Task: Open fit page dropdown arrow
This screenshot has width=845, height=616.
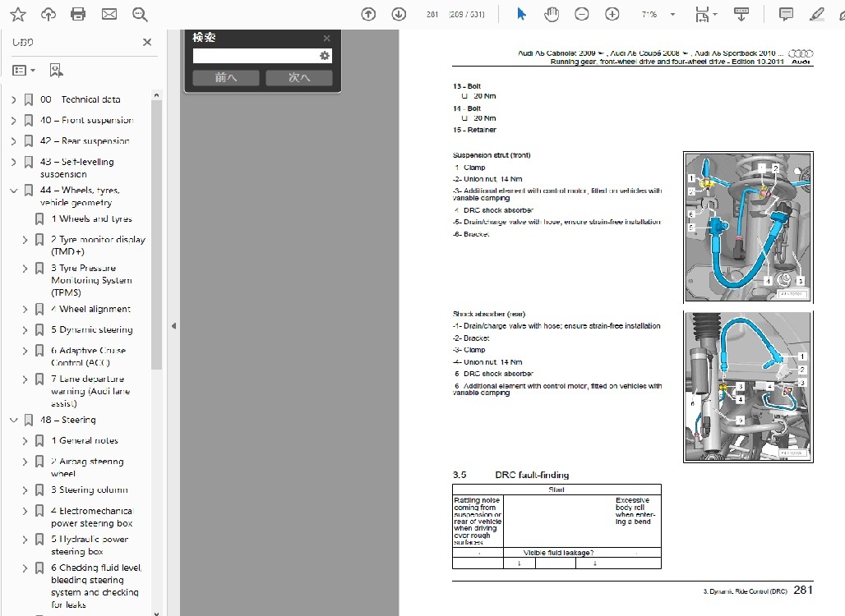Action: pyautogui.click(x=716, y=15)
